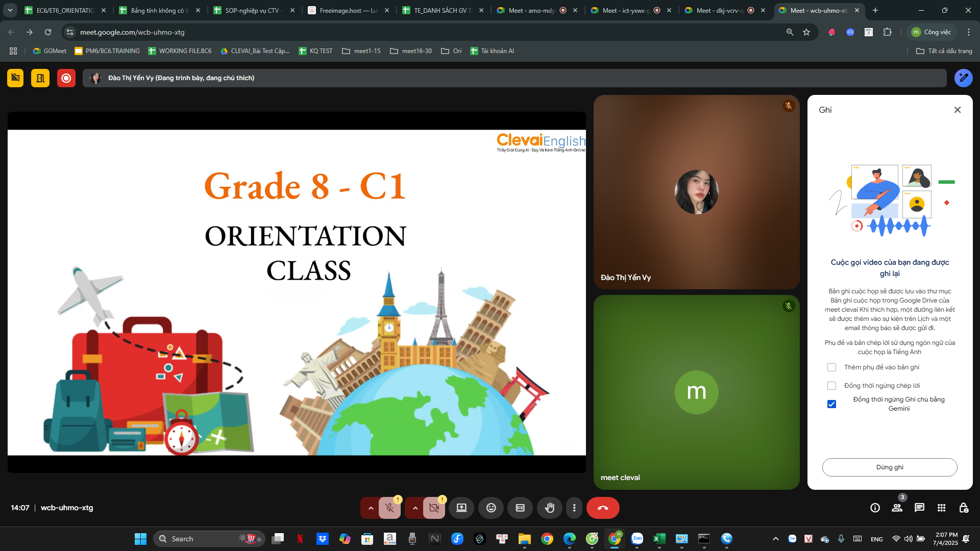Close the Ghi recording side panel
The height and width of the screenshot is (551, 980).
pyautogui.click(x=958, y=110)
